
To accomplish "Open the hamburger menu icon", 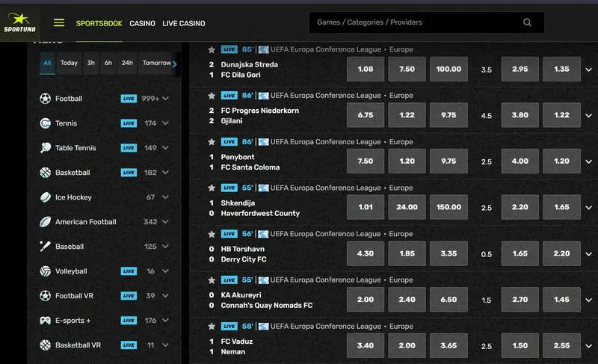I will click(59, 23).
